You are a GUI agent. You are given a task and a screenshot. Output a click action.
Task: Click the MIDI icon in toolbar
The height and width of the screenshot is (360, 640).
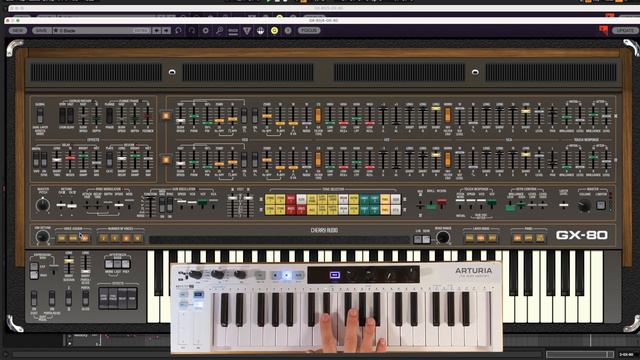233,31
